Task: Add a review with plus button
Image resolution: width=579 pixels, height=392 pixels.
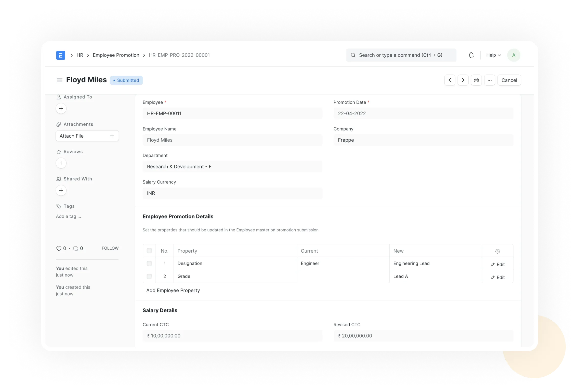Action: (x=61, y=163)
